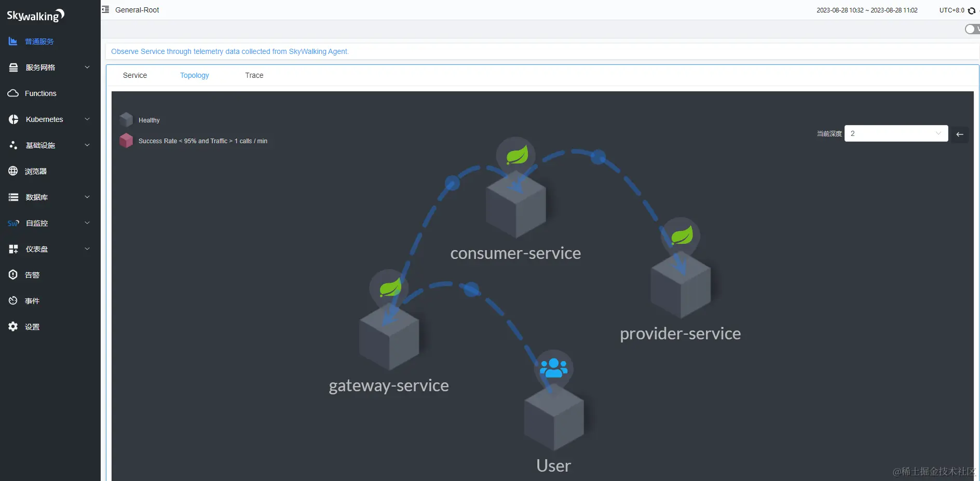Switch to the Topology tab
Viewport: 980px width, 481px height.
(x=195, y=75)
